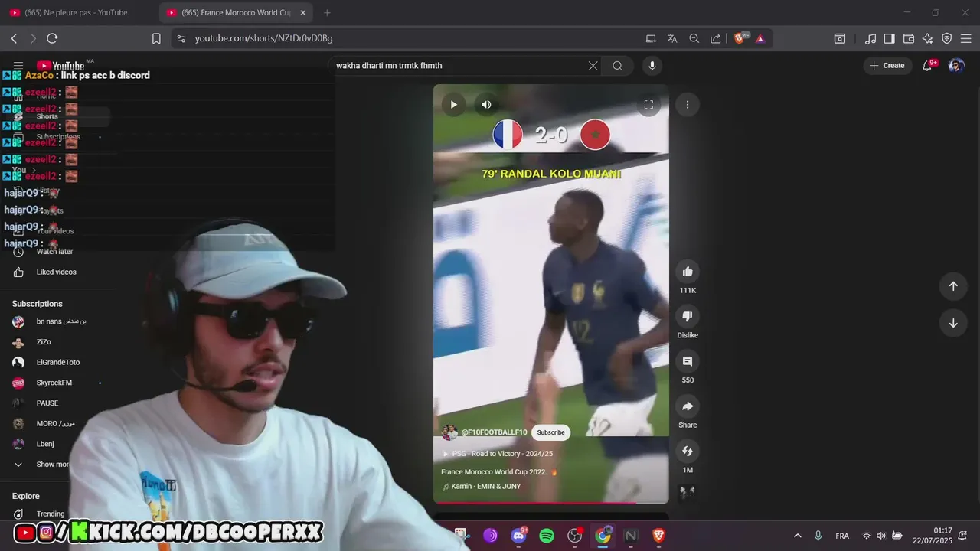The width and height of the screenshot is (980, 551).
Task: Mute the short's audio
Action: [x=486, y=105]
